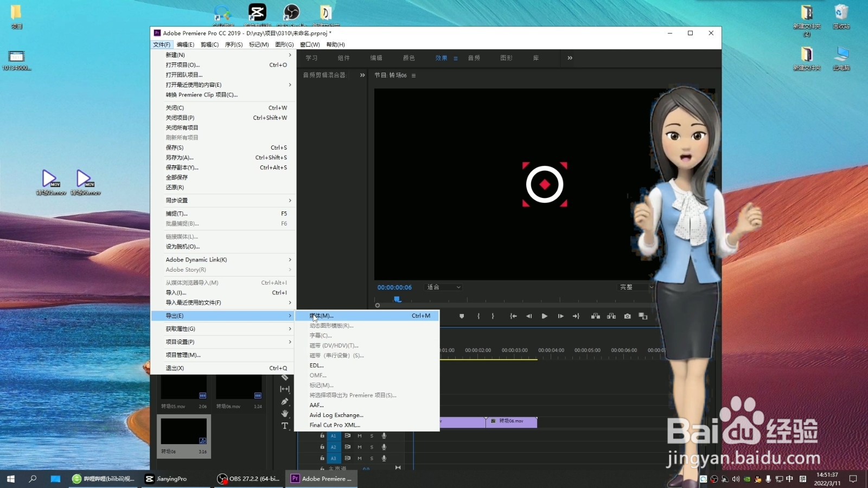Toggle lock on audio track A3
868x488 pixels.
322,458
